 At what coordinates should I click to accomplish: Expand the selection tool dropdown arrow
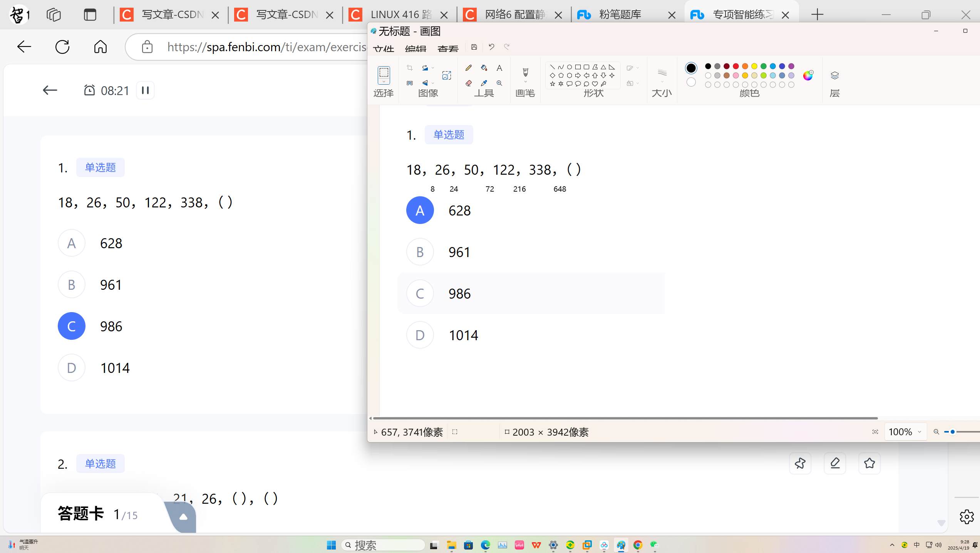[x=384, y=82]
